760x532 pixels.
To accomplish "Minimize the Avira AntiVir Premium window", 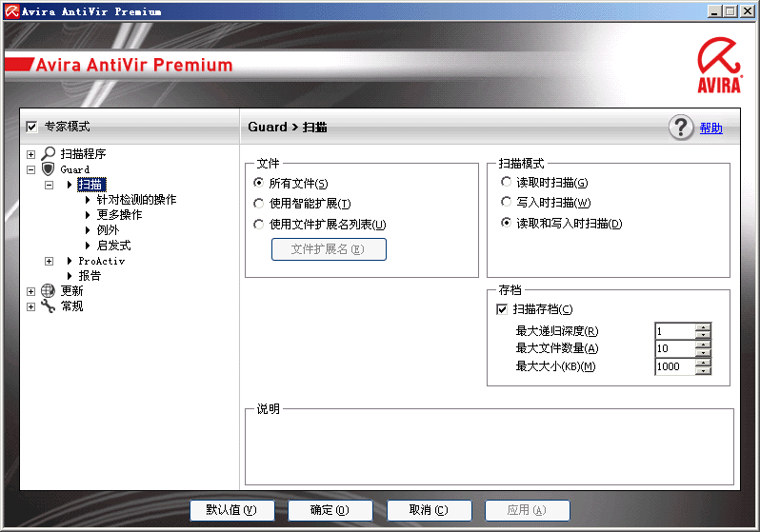I will pos(713,11).
